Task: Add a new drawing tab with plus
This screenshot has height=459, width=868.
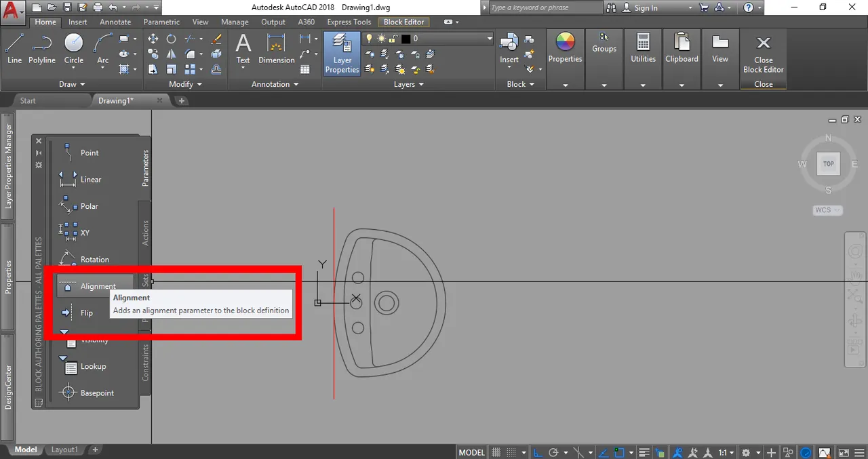Action: [x=181, y=100]
